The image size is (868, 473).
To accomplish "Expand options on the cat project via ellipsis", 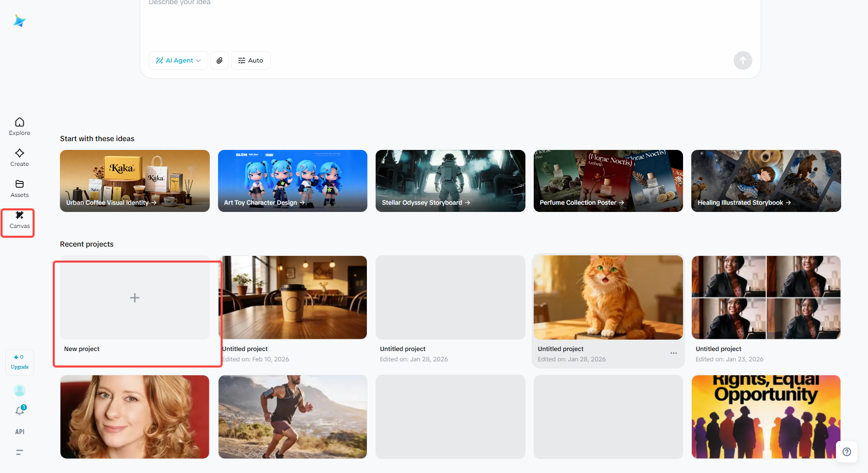I will click(673, 353).
